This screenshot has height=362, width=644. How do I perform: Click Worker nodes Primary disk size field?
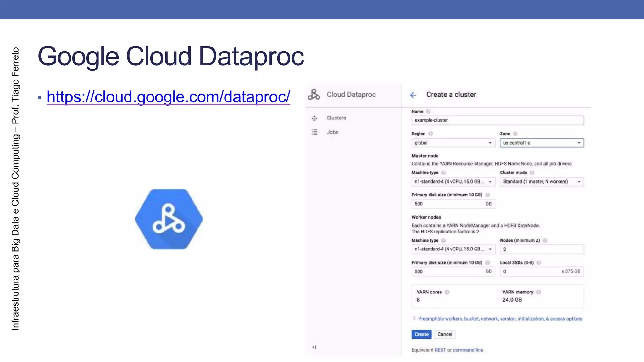tap(453, 271)
